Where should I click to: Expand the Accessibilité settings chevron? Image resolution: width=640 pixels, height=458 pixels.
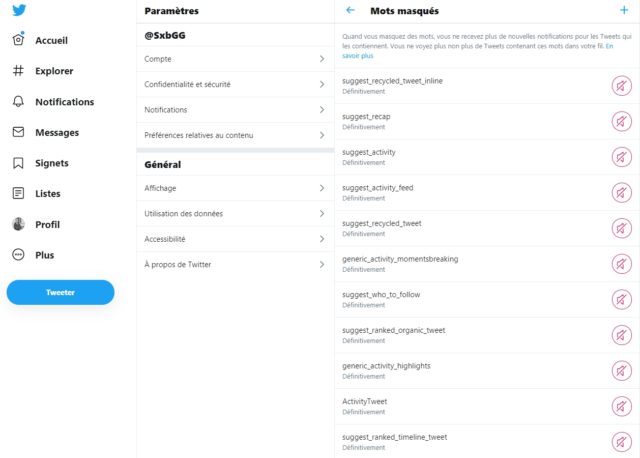(322, 239)
